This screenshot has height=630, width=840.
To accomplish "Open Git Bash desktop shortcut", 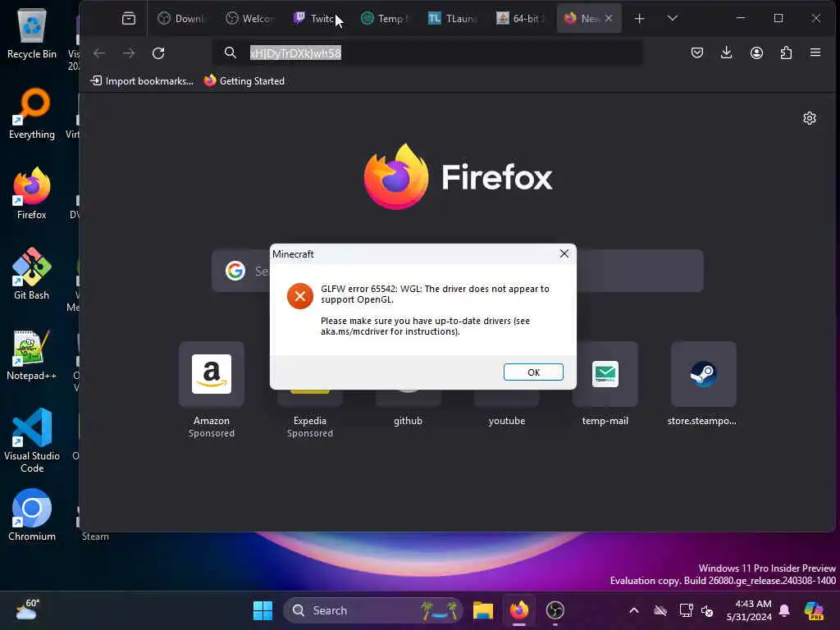I will coord(32,274).
